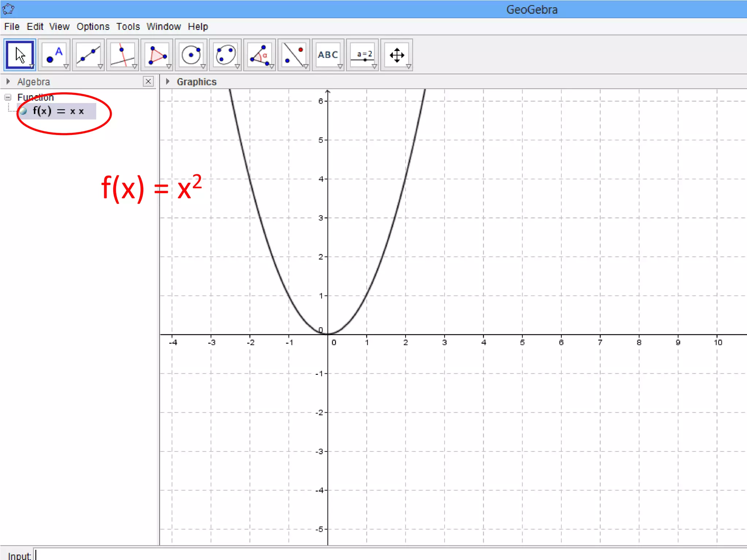Viewport: 747px width, 560px height.
Task: Choose the Ellipse conic tool
Action: (225, 55)
